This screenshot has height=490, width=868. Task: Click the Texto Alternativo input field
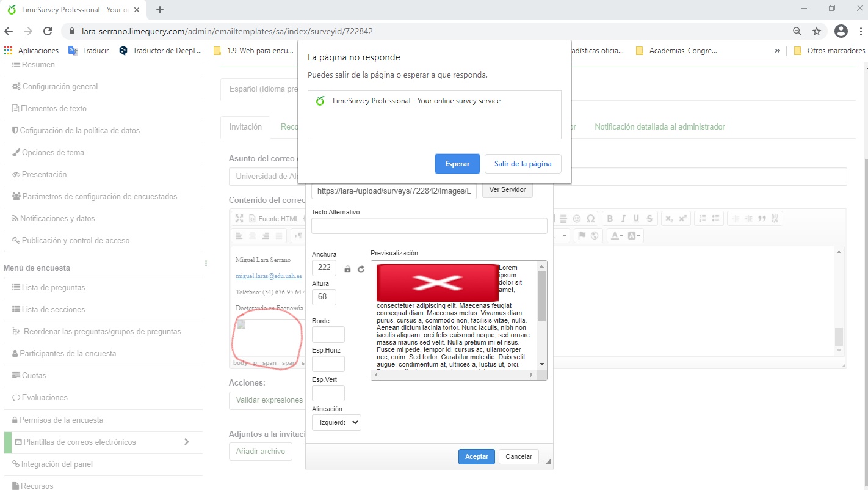tap(429, 226)
